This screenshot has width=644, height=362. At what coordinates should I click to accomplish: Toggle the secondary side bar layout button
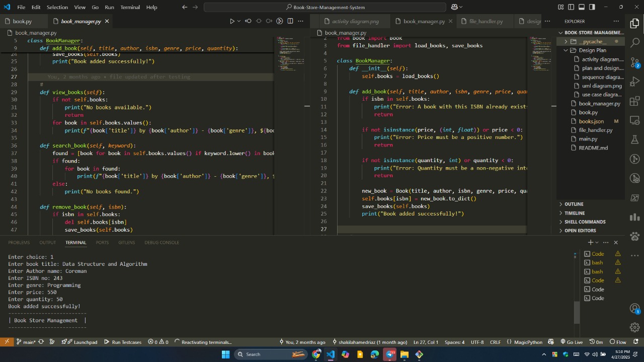(x=592, y=7)
